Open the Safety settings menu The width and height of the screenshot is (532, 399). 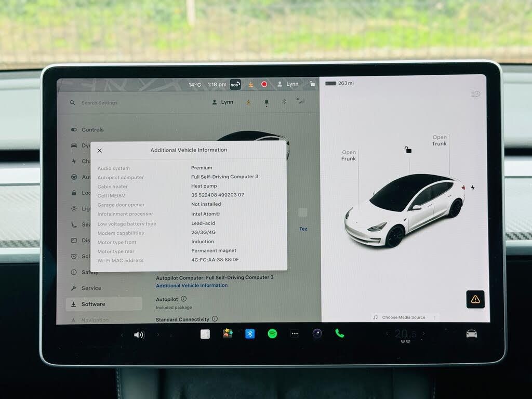click(85, 272)
